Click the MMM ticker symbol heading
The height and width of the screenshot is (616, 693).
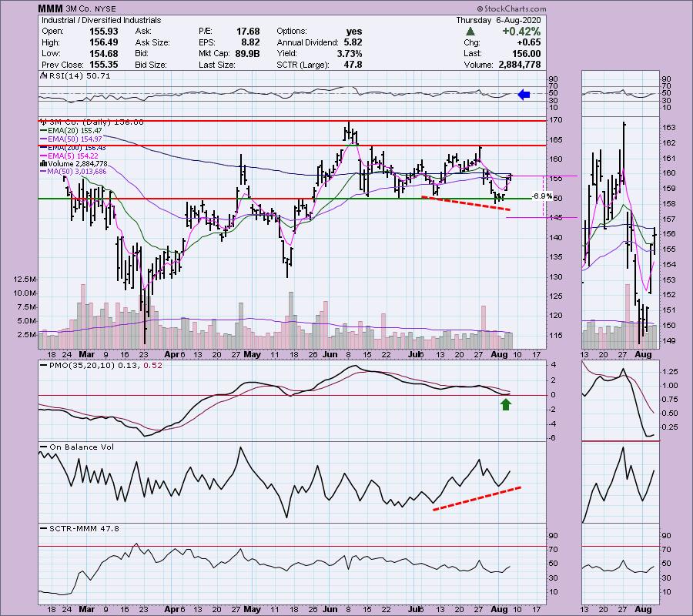coord(50,8)
